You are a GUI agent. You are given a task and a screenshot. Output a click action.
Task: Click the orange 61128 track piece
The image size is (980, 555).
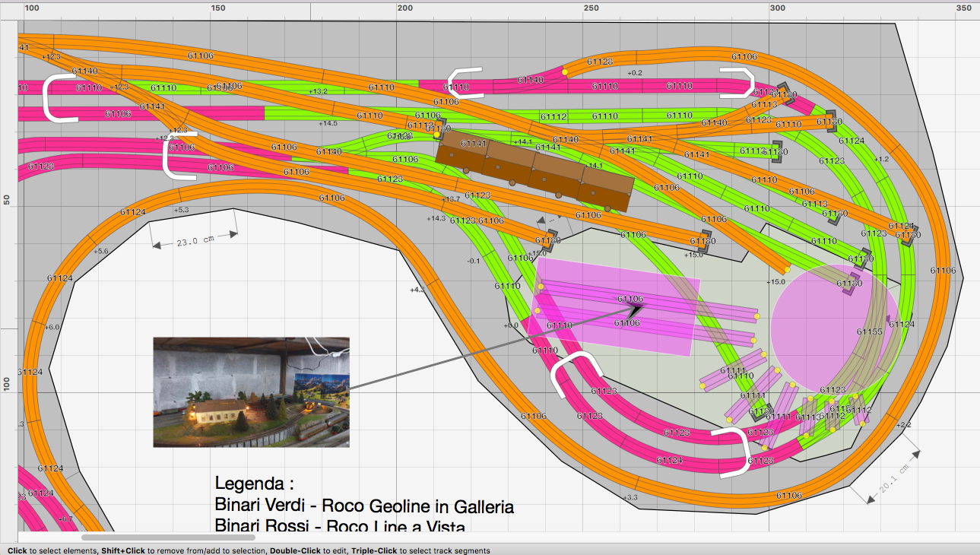click(599, 62)
